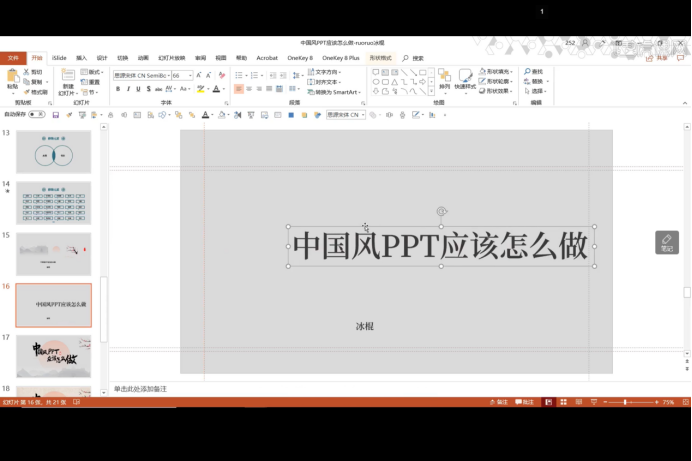The height and width of the screenshot is (461, 692).
Task: Open the Select (选择) menu
Action: point(535,91)
